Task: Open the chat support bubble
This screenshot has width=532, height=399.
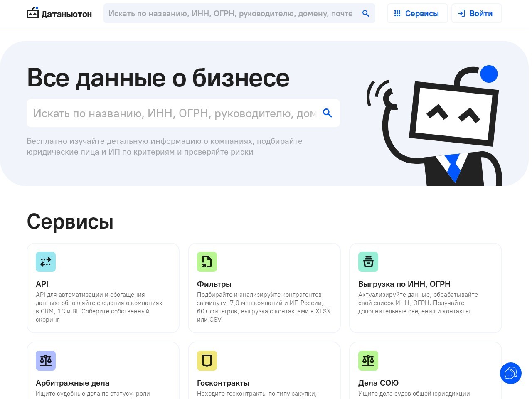Action: [510, 373]
